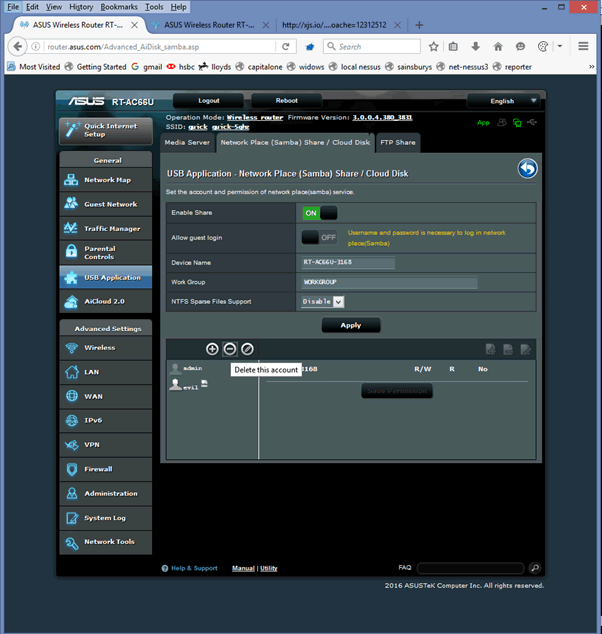The width and height of the screenshot is (602, 634).
Task: Click the Wireless router operation mode link
Action: [x=255, y=118]
